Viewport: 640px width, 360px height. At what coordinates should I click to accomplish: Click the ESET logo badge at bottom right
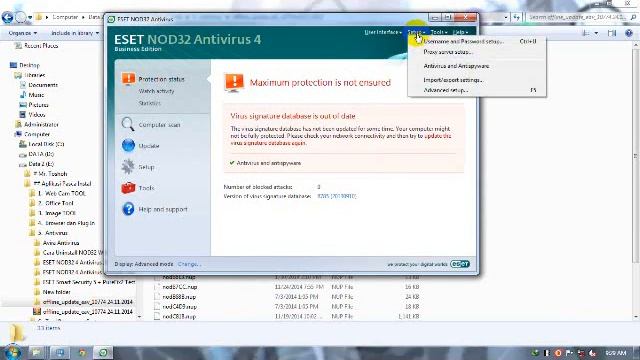tap(460, 264)
